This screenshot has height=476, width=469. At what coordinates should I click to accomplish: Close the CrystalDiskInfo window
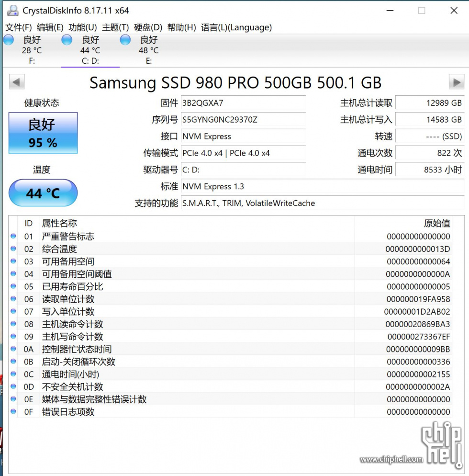454,11
